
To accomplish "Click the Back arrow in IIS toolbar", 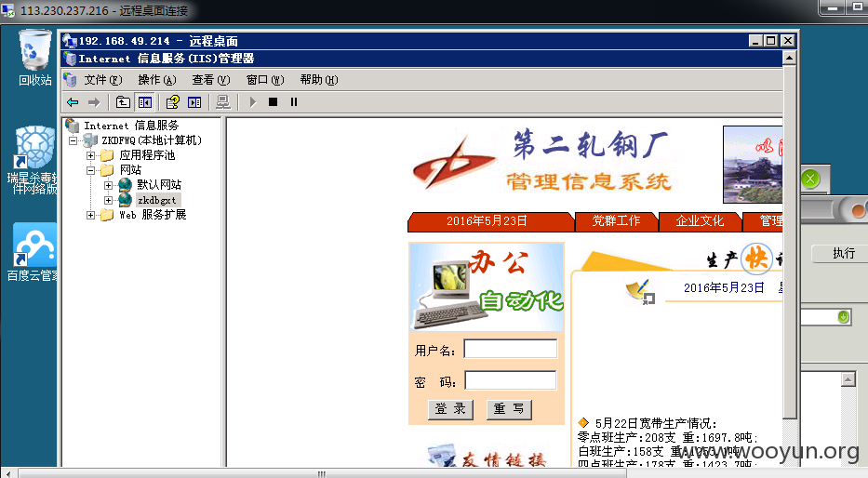I will pyautogui.click(x=73, y=102).
